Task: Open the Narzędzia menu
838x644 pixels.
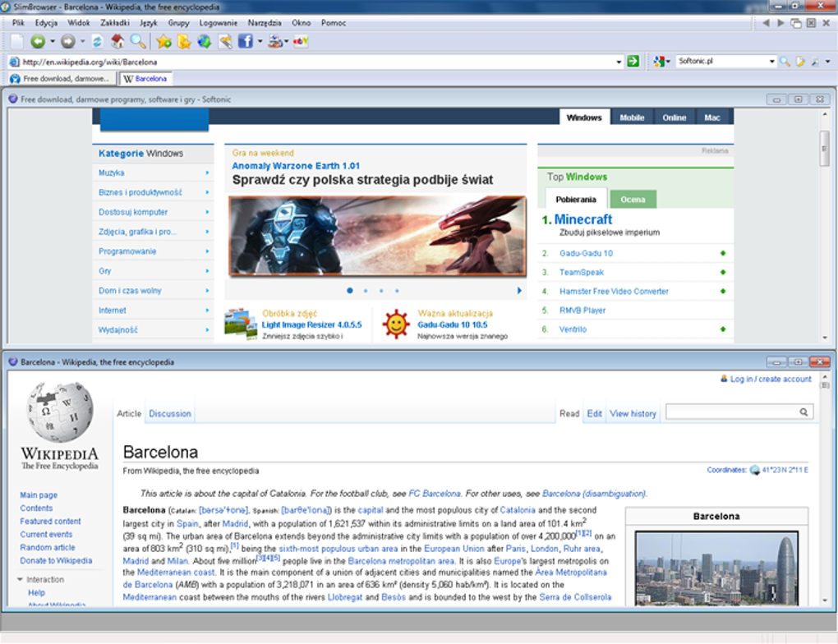Action: coord(265,23)
